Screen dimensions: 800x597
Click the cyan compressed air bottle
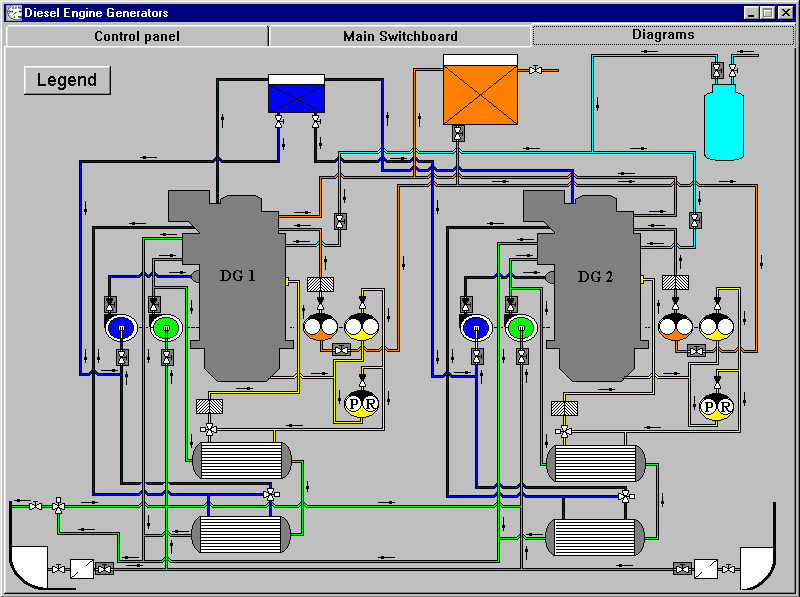point(723,122)
